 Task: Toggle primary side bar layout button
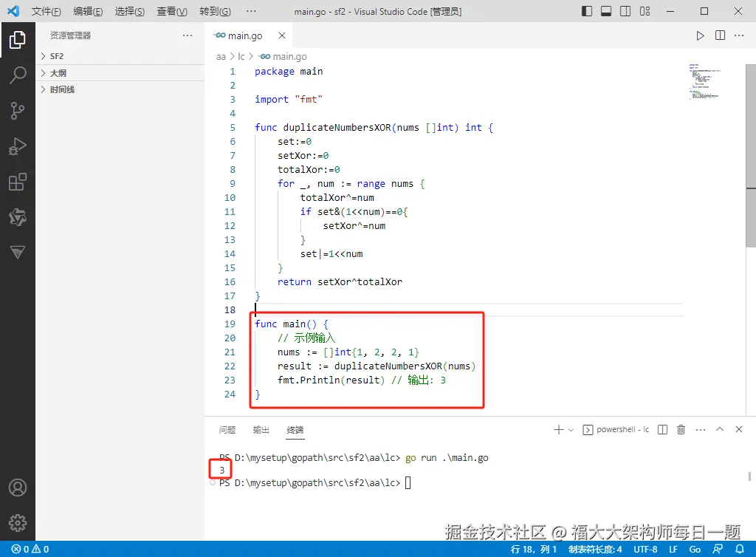tap(587, 11)
